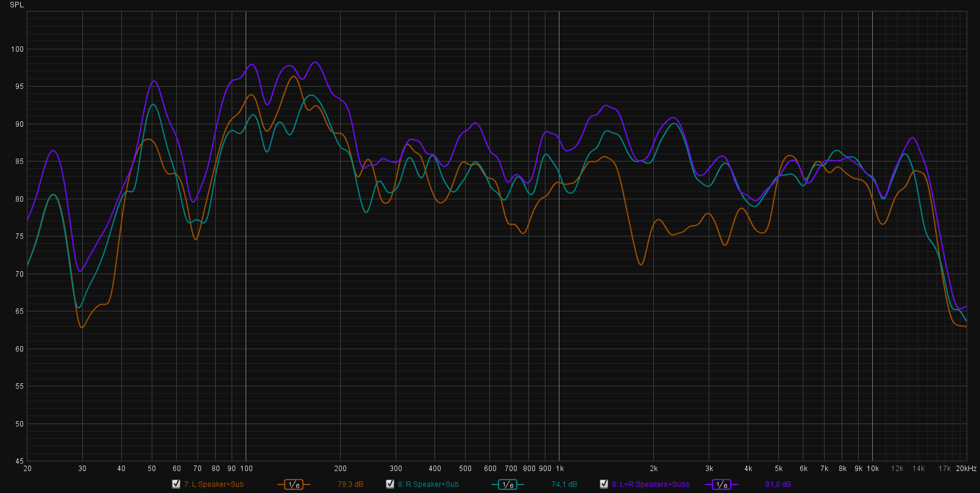Toggle the R Speaker+Sub trace checkbox
Screen dimensions: 980x493
click(390, 484)
